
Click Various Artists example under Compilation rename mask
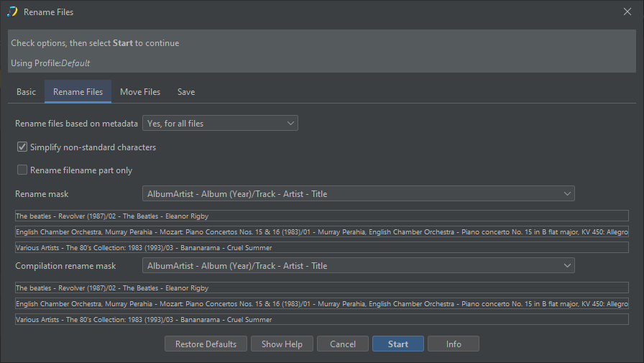pos(321,319)
